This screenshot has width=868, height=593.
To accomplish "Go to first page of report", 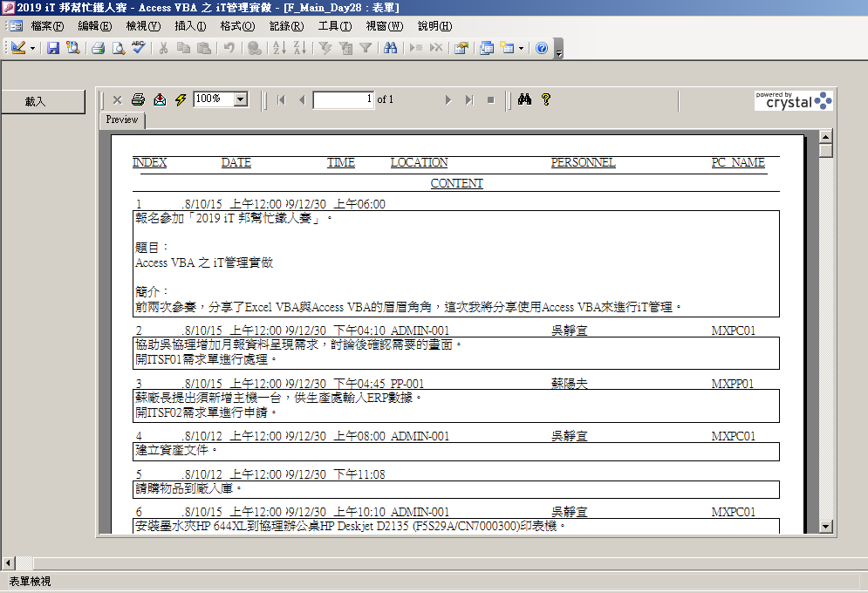I will 281,100.
